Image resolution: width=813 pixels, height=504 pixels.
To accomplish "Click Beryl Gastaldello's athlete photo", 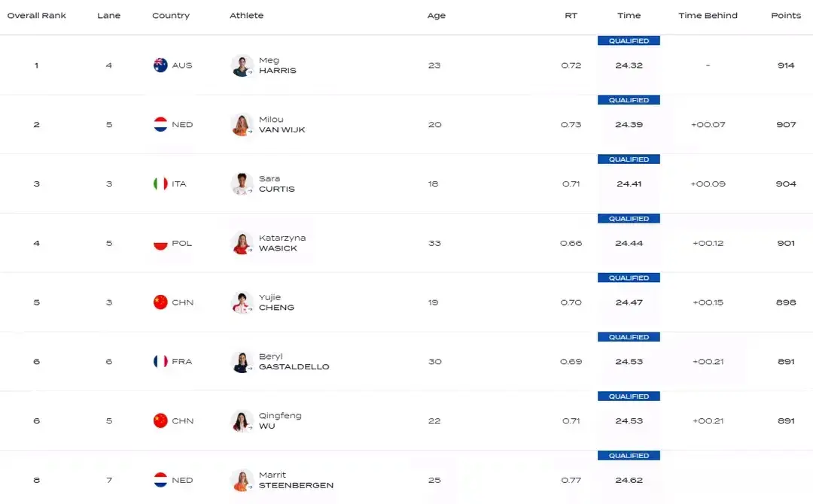I will click(242, 362).
